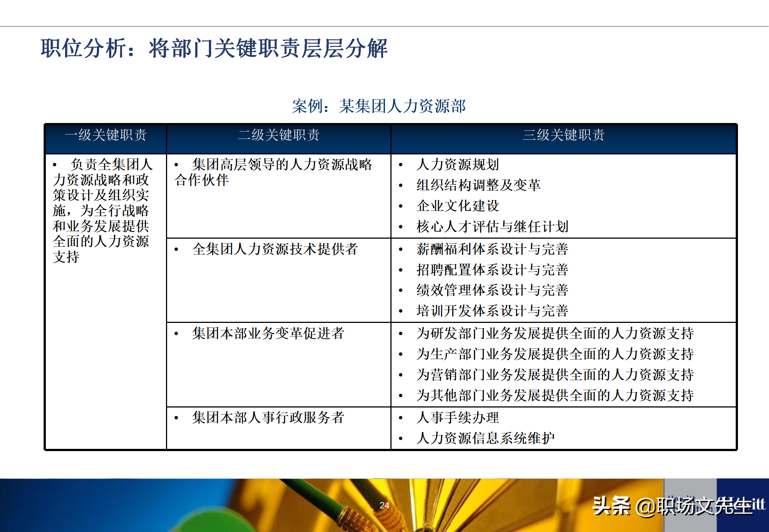This screenshot has width=769, height=532.
Task: Select the bullet 企业文化建设
Action: tap(458, 206)
